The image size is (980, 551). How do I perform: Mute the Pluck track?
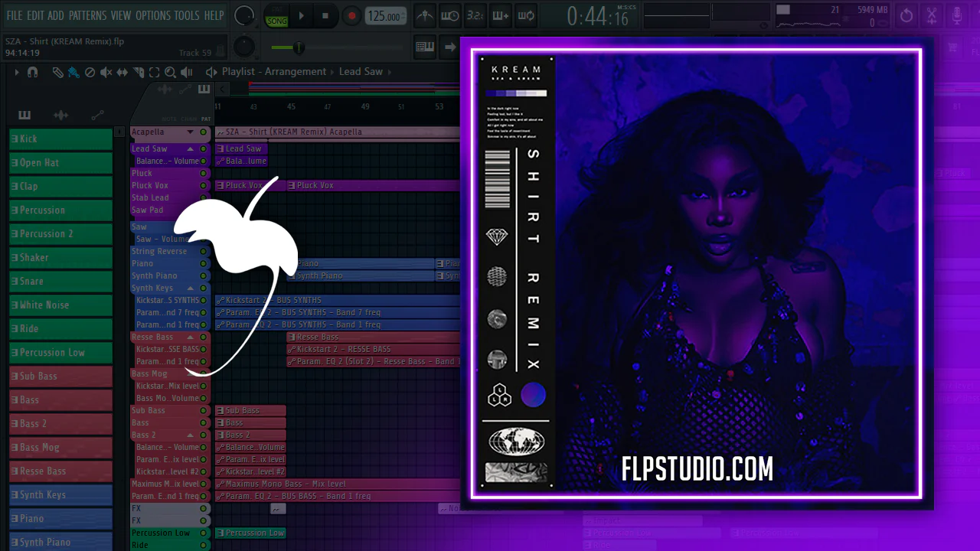[204, 174]
